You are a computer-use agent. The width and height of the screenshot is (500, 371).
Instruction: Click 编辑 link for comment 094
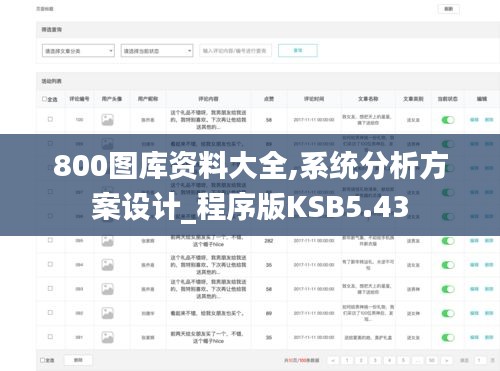pyautogui.click(x=474, y=265)
